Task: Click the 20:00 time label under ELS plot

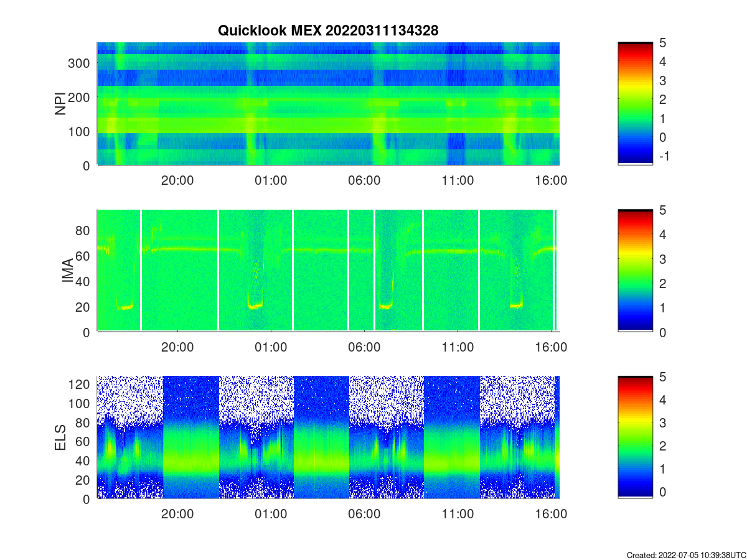Action: click(177, 514)
